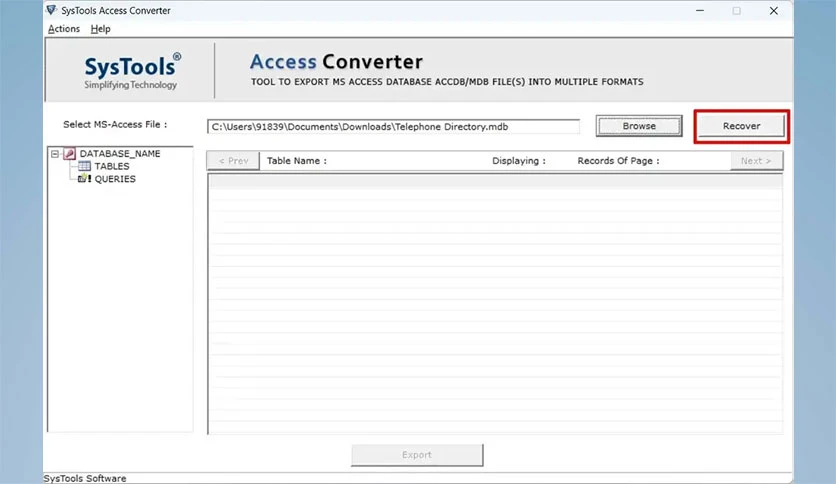Click the SysTools Software status bar text
The width and height of the screenshot is (836, 484).
click(x=85, y=479)
